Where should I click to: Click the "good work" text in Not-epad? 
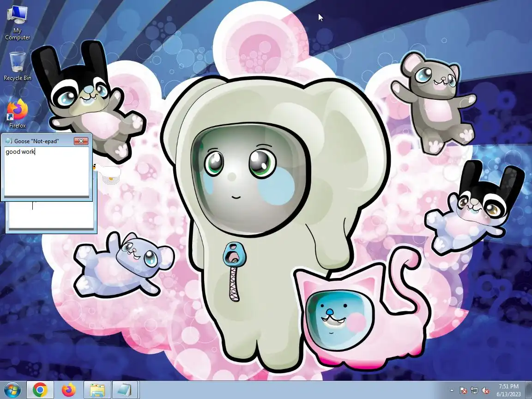click(20, 151)
